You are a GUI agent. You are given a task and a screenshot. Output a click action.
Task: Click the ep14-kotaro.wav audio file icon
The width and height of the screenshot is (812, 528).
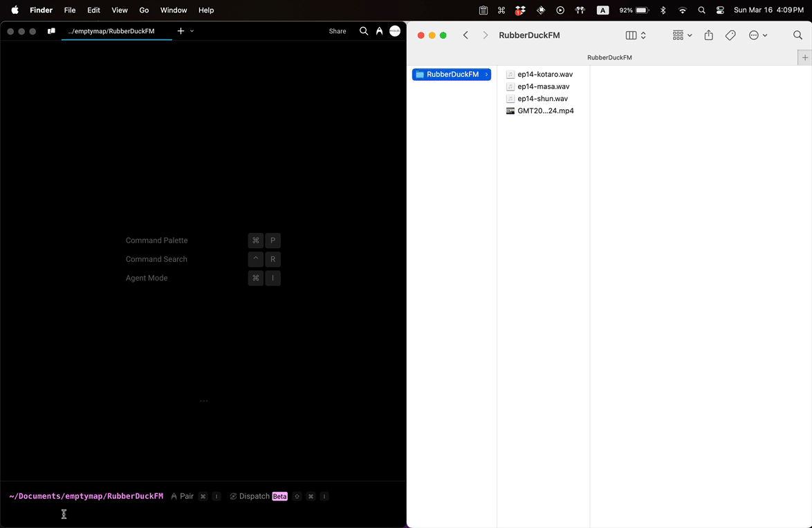(x=510, y=75)
